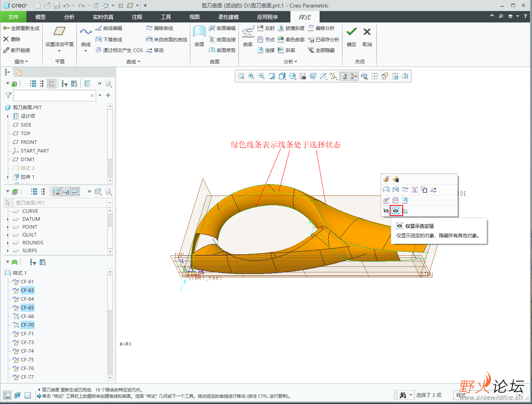The image size is (532, 404).
Task: Click the Zoom In magnifier icon
Action: tap(251, 76)
